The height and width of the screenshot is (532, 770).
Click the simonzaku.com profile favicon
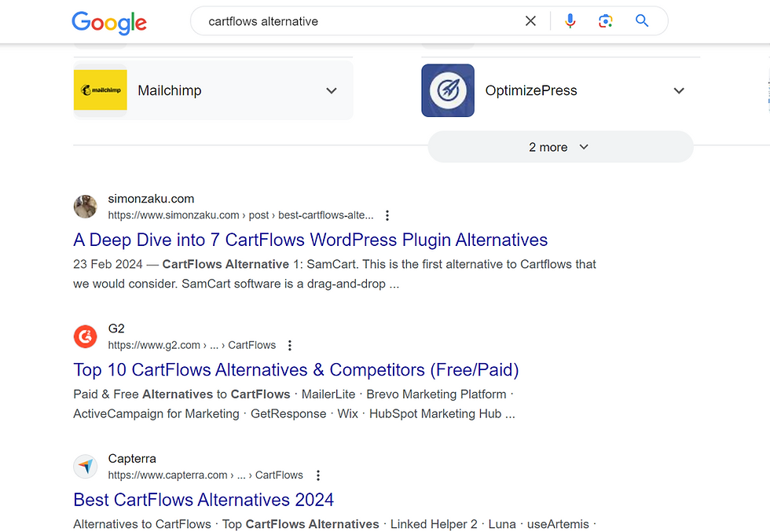[x=85, y=207]
